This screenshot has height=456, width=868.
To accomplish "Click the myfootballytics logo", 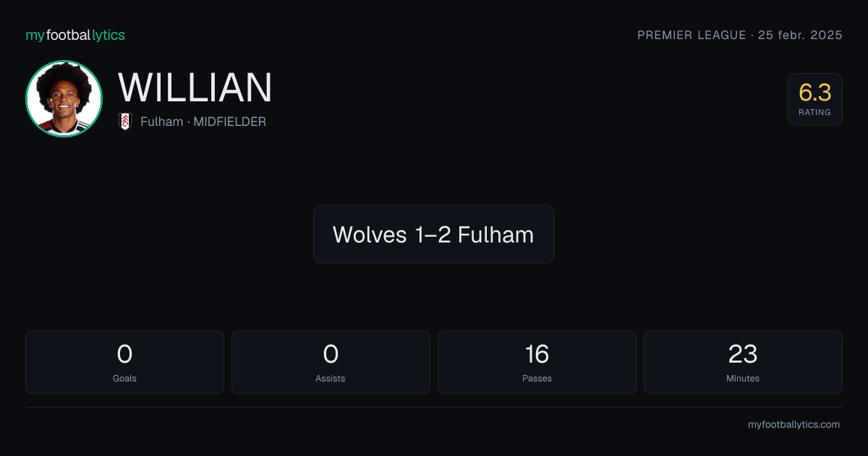I will 75,35.
